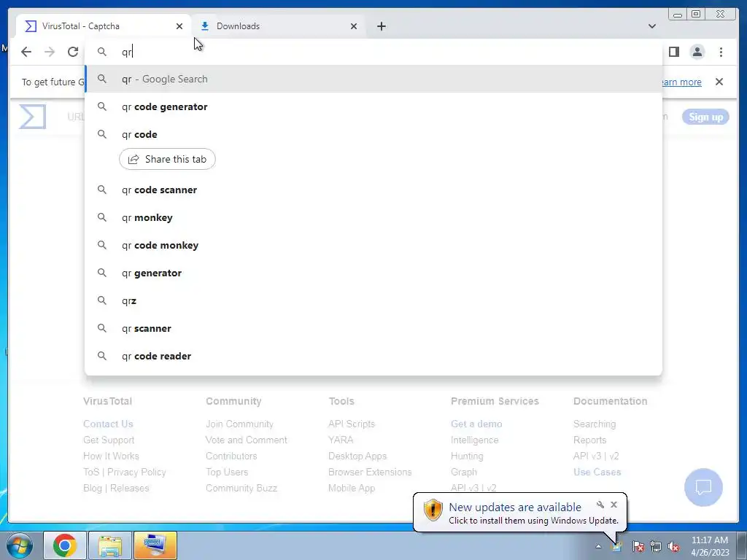Pick the 'qr code scanner' suggestion
Image resolution: width=747 pixels, height=560 pixels.
(373, 190)
